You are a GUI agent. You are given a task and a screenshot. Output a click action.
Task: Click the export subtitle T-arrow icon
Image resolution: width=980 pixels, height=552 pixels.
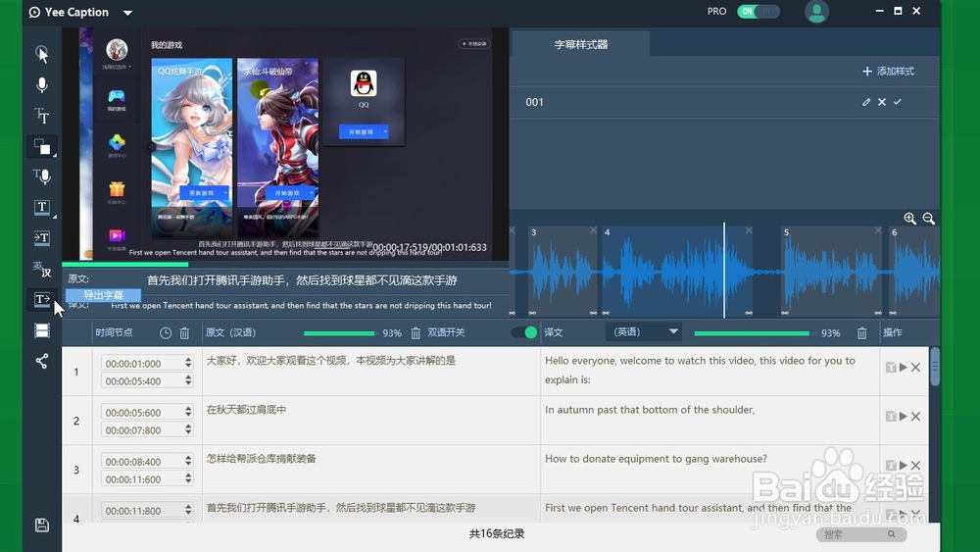(42, 299)
